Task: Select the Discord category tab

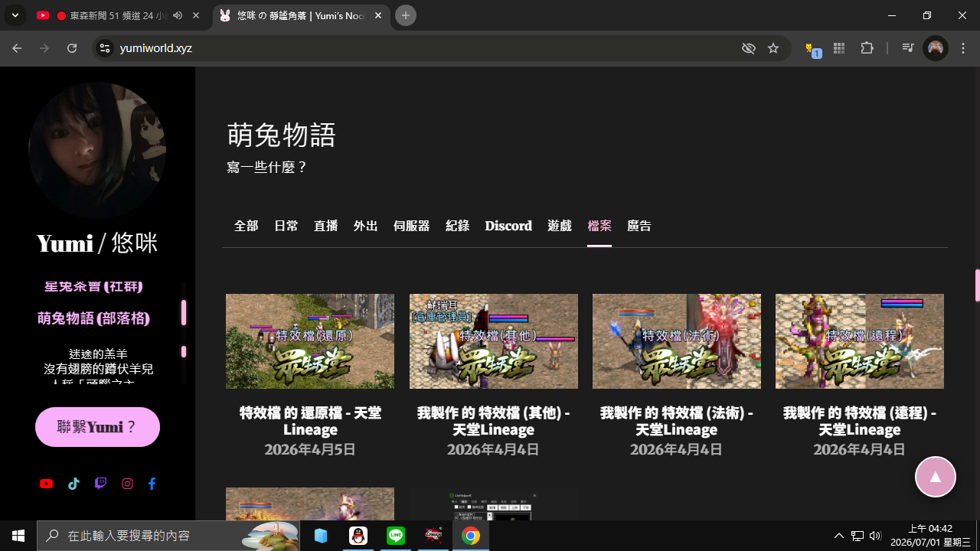Action: (508, 226)
